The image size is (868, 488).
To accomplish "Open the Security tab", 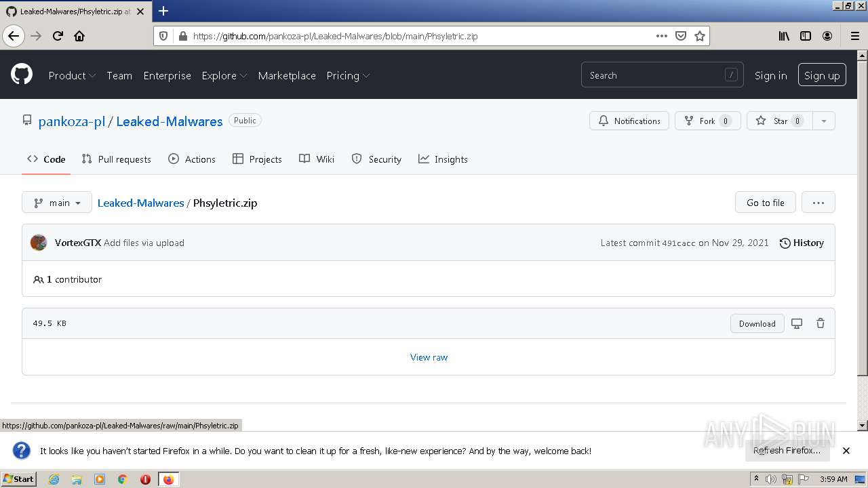I will [376, 159].
